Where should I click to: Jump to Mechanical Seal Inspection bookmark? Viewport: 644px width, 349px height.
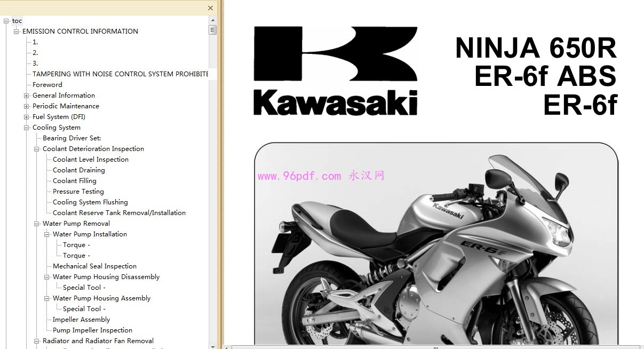pyautogui.click(x=94, y=266)
